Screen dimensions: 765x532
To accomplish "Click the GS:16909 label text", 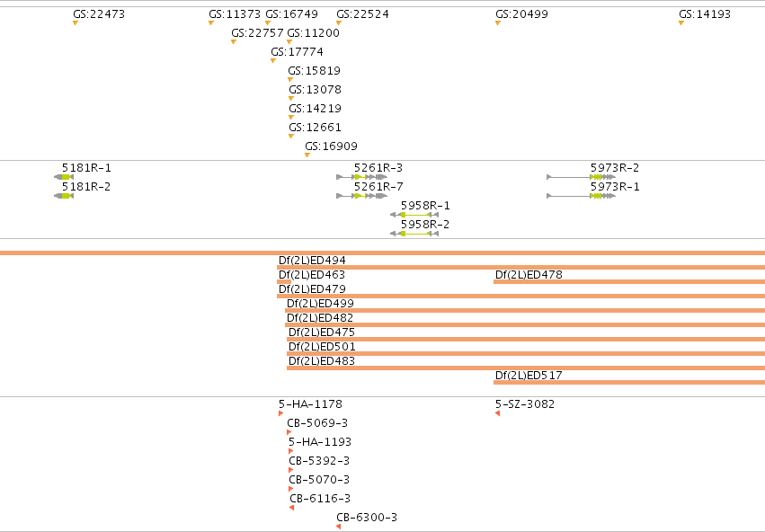I will coord(332,146).
